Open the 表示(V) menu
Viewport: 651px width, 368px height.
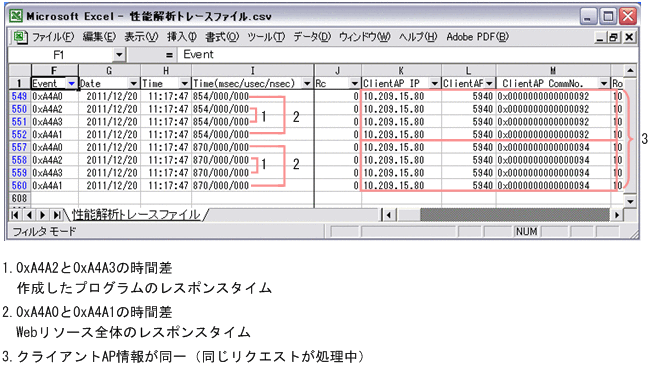[141, 37]
